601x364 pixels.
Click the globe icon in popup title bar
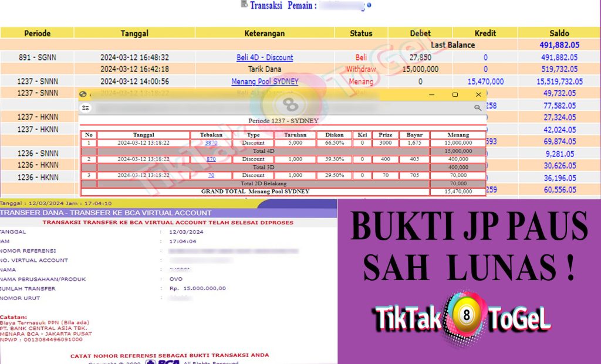click(x=83, y=94)
